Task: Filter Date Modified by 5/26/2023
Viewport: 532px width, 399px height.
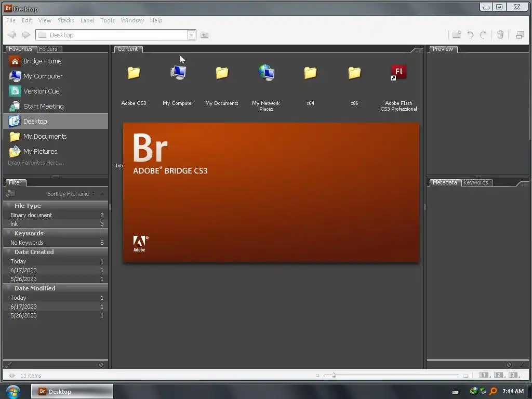Action: [x=56, y=315]
